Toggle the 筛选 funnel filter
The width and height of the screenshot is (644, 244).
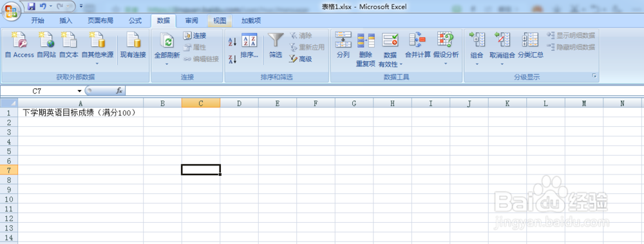(x=276, y=46)
